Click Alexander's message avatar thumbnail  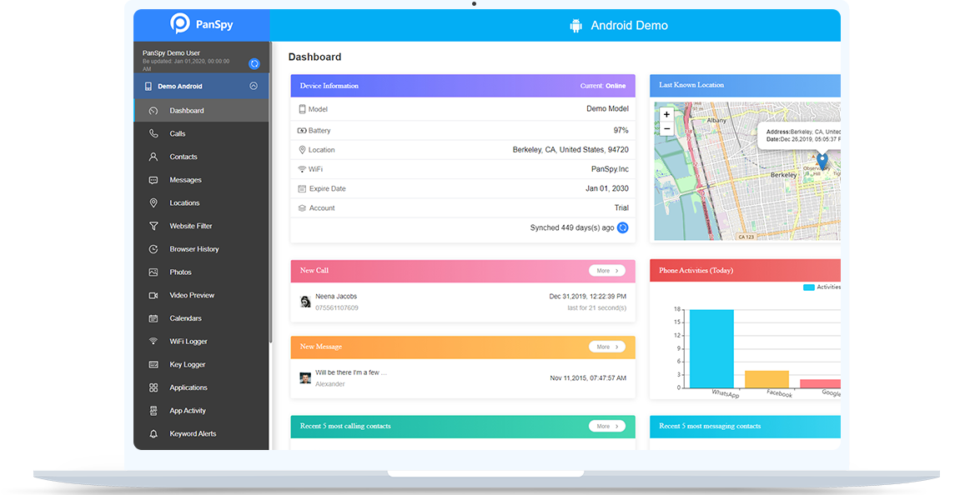pos(305,378)
